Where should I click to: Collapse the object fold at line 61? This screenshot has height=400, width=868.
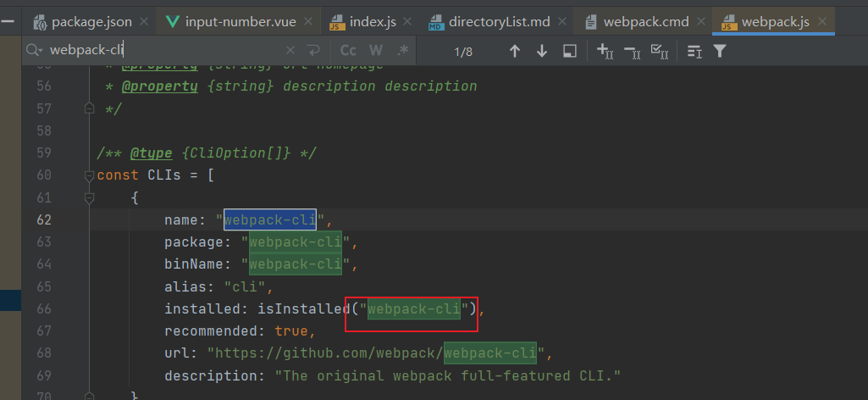89,197
